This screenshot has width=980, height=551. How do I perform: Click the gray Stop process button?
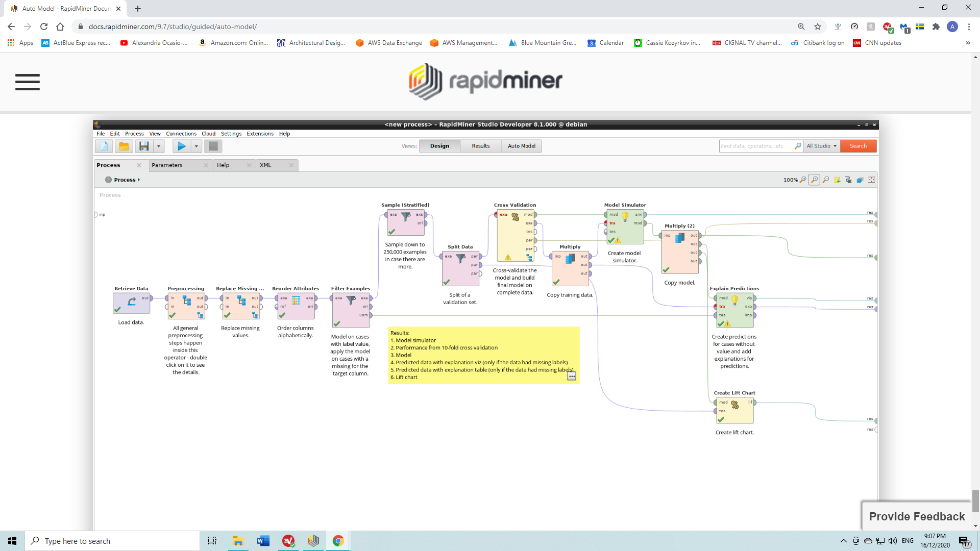[x=213, y=146]
